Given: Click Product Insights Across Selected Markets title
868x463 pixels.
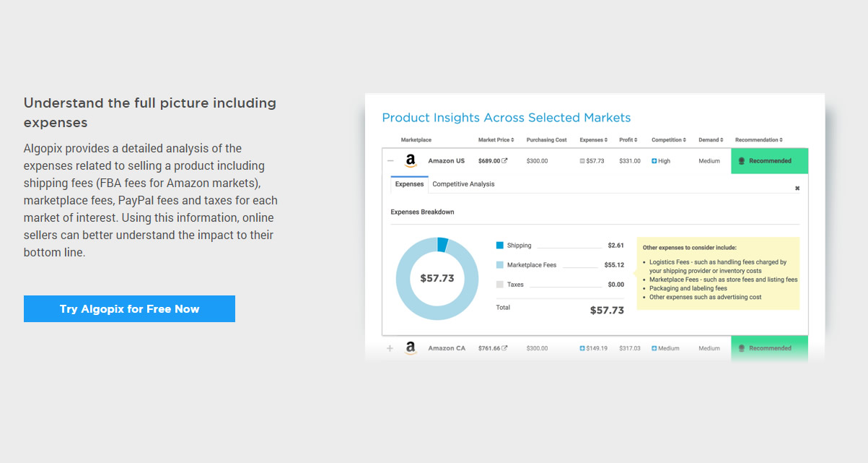Looking at the screenshot, I should tap(507, 118).
